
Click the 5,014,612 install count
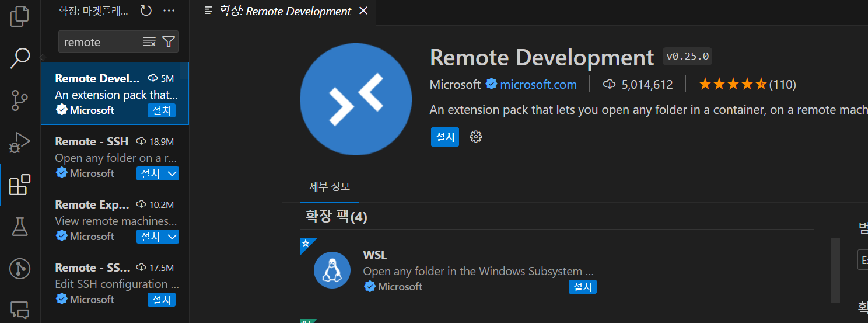[x=638, y=85]
